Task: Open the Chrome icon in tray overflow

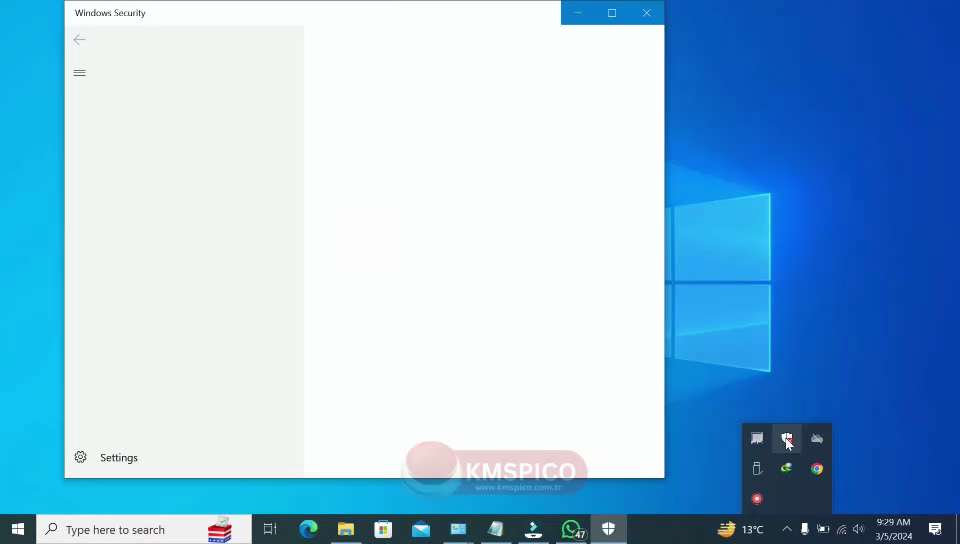Action: (817, 469)
